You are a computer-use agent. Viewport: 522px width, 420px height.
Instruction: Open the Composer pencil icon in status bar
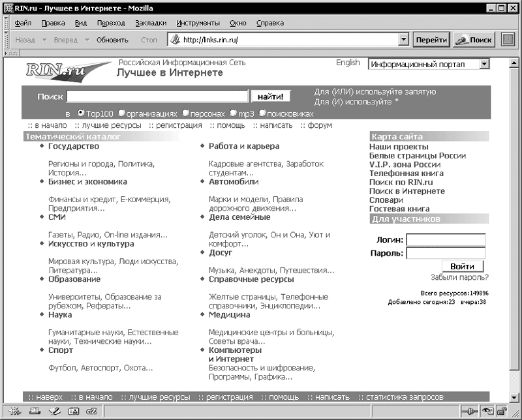(54, 412)
